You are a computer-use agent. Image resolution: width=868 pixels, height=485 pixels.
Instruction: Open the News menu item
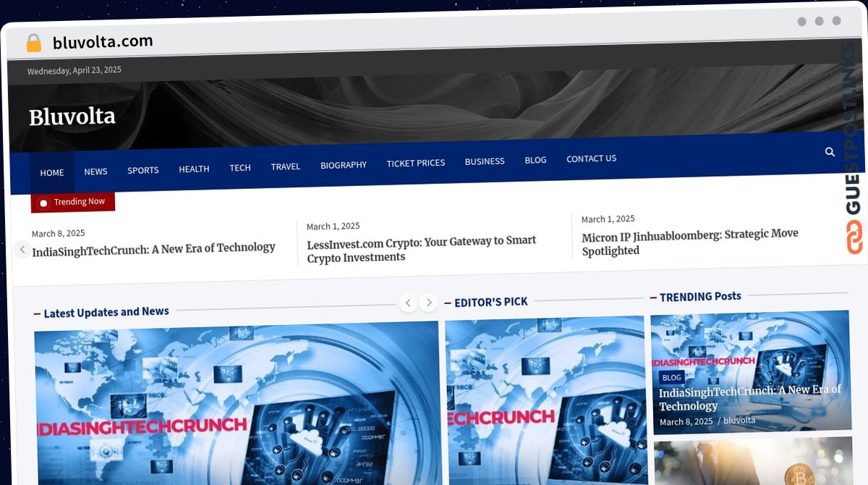(x=95, y=172)
